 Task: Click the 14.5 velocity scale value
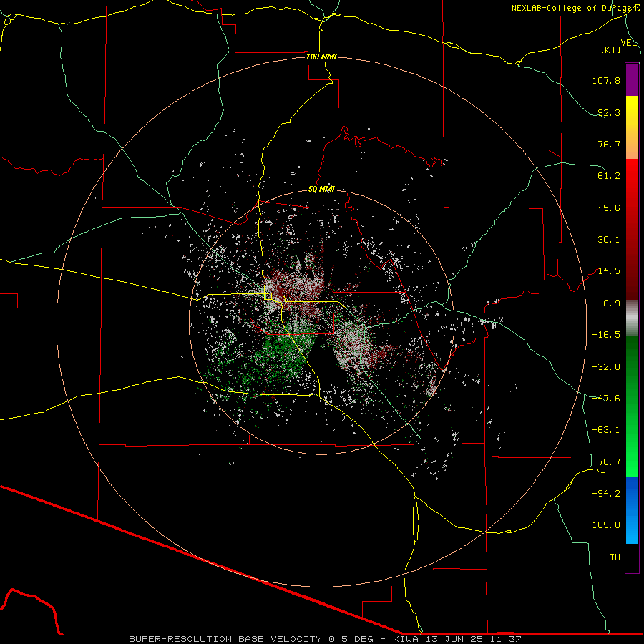(609, 271)
